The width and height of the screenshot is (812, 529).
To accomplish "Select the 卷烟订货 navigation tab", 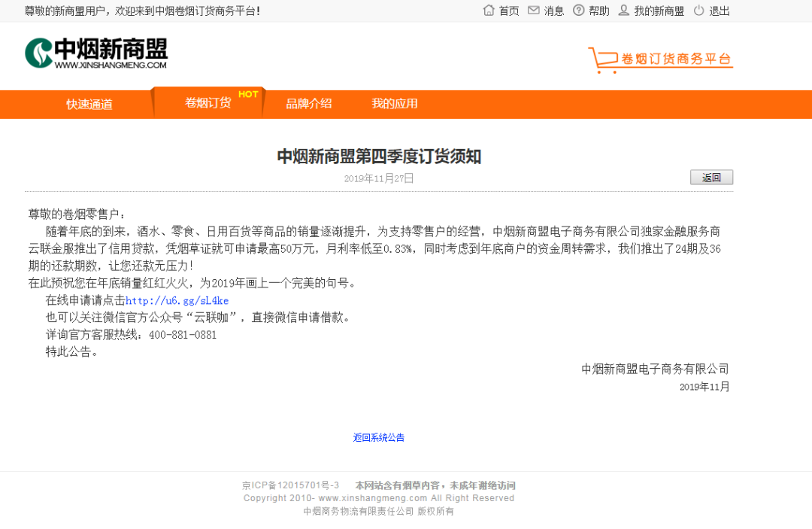I will pyautogui.click(x=208, y=103).
